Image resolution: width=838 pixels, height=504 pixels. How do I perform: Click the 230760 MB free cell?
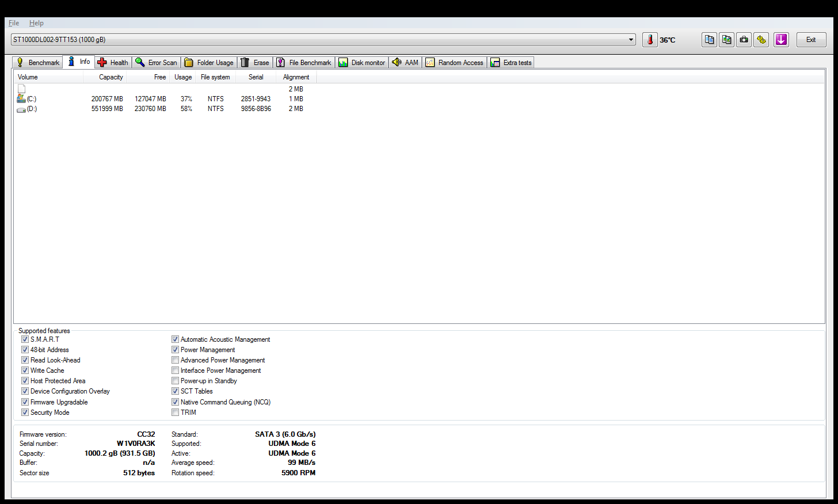point(150,109)
